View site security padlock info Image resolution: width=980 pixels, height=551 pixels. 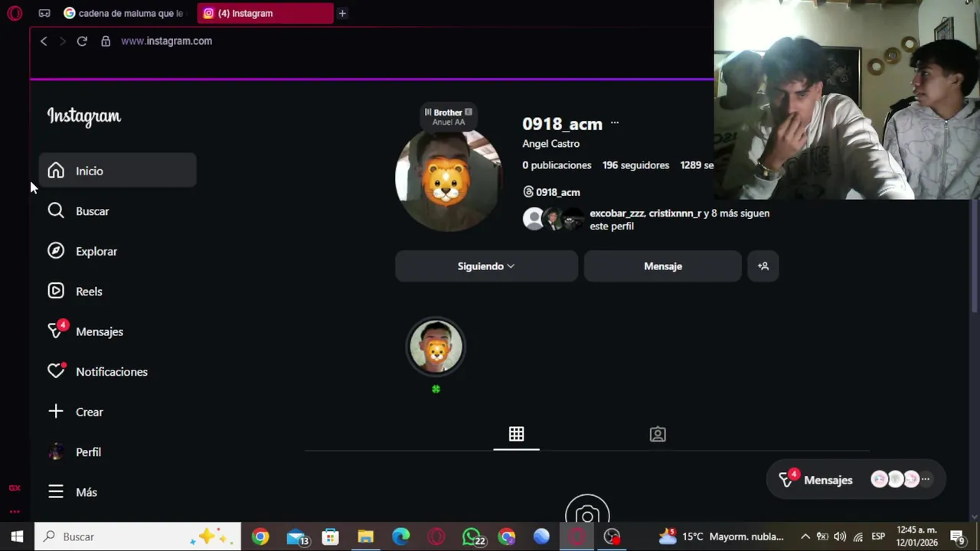pos(106,41)
